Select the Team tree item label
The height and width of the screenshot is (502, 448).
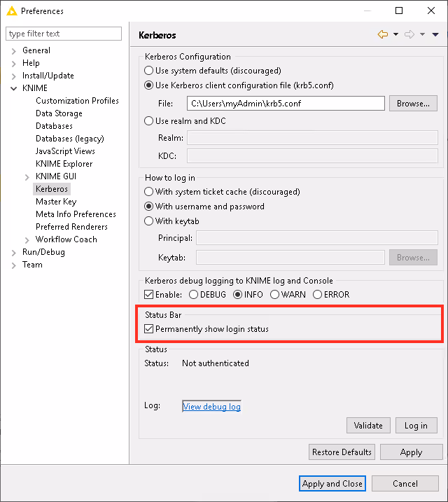point(32,265)
